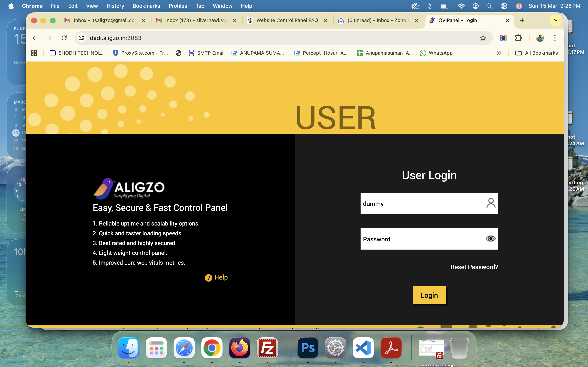Screen dimensions: 588x367
Task: Open macOS Control Center toggles
Action: tap(504, 6)
